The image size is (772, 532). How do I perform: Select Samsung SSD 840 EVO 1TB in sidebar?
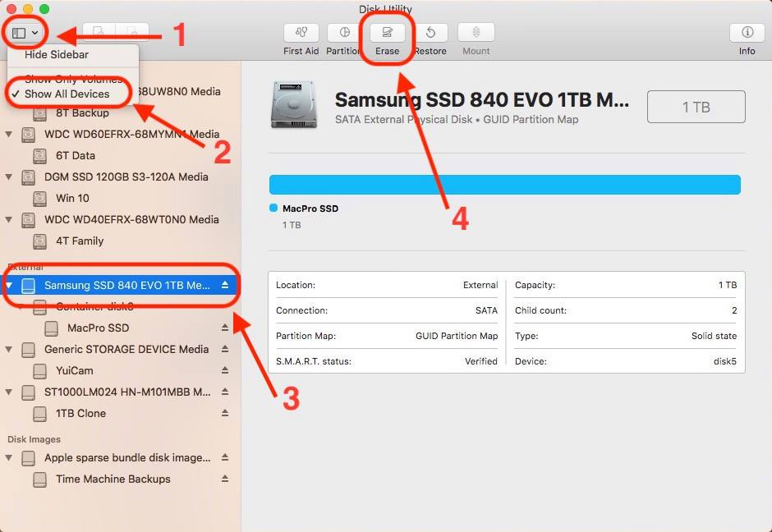pos(127,286)
